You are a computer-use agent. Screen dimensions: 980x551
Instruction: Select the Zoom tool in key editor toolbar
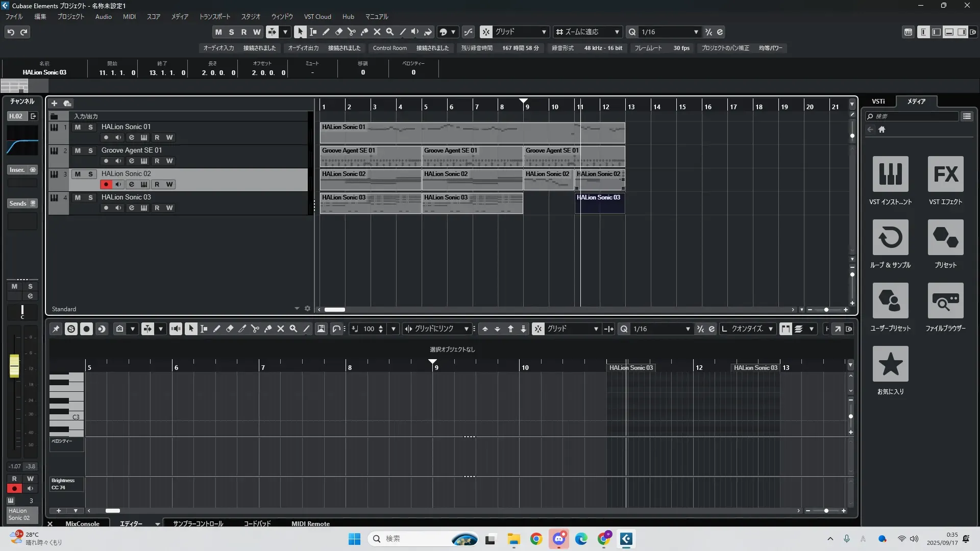pos(293,329)
